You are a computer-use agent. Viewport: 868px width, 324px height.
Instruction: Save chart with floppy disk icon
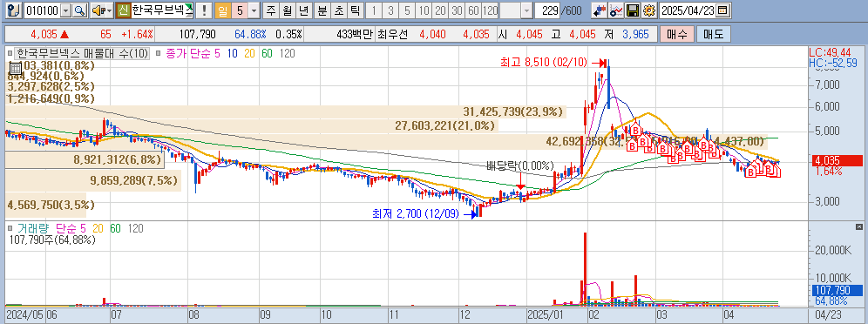[634, 10]
